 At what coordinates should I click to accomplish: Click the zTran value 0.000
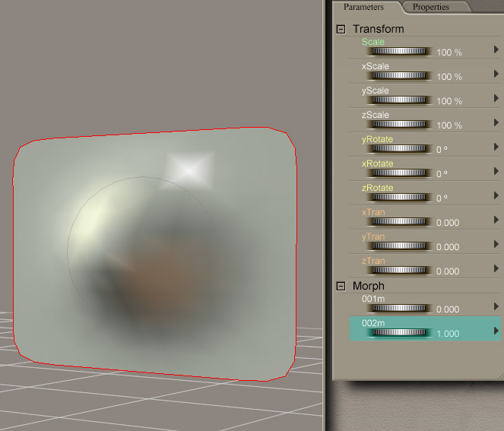[448, 271]
